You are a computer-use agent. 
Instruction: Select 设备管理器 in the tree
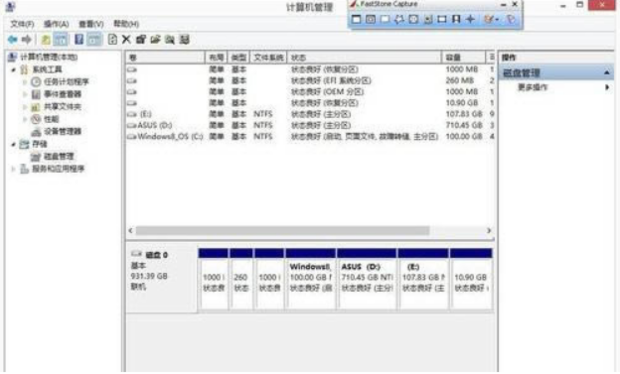point(62,131)
